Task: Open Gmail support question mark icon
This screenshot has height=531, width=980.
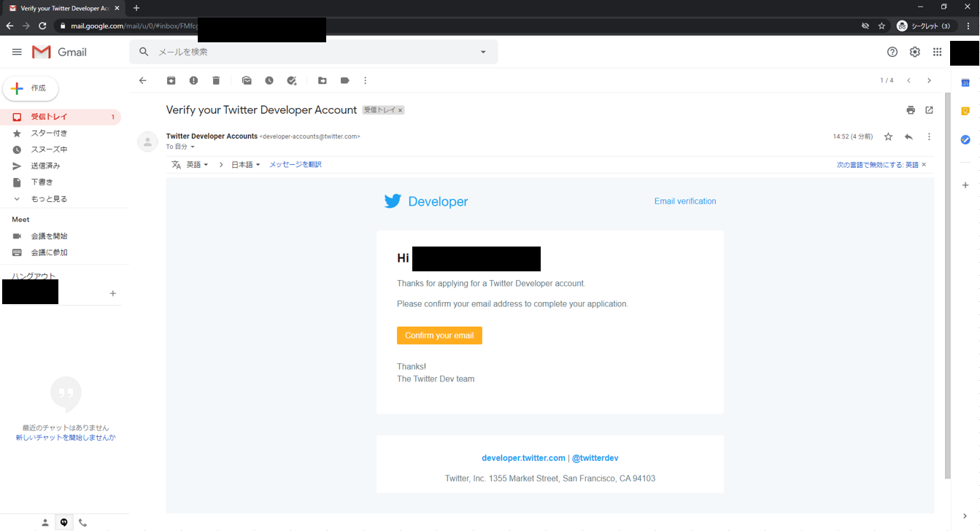Action: point(892,52)
